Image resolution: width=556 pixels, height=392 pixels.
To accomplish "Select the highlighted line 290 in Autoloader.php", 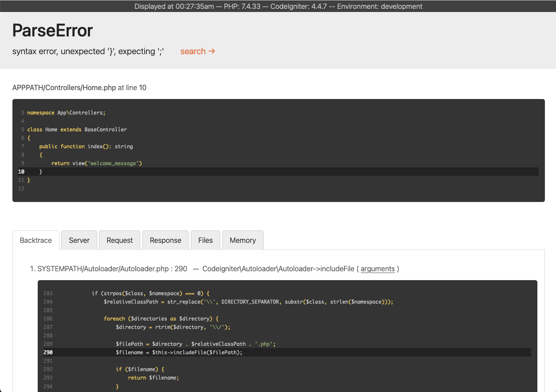I will coord(177,352).
